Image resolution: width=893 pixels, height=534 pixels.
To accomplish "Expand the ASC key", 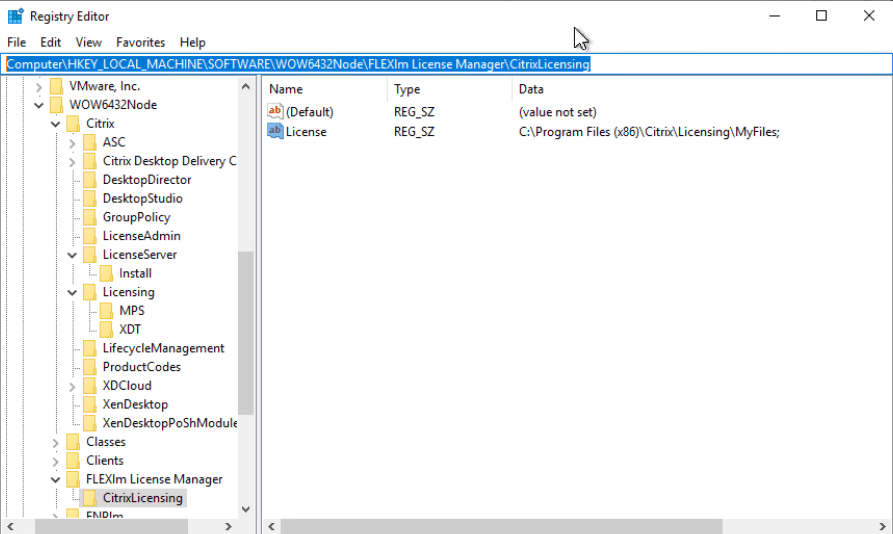I will 72,143.
